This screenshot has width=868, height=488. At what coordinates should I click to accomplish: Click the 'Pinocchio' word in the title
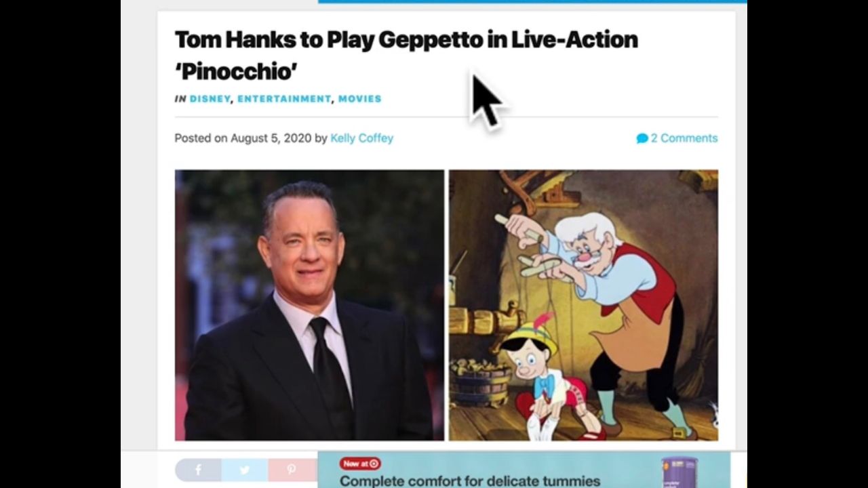[236, 71]
